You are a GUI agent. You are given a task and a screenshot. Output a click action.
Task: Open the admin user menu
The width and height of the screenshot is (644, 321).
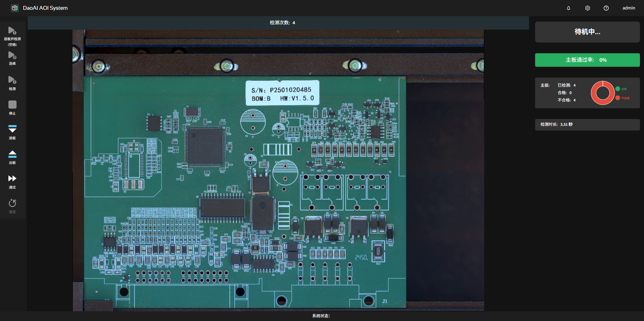628,8
